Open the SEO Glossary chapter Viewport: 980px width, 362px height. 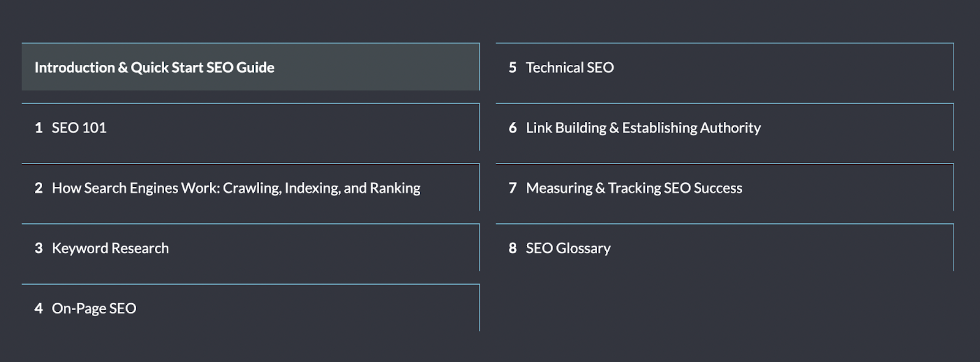coord(568,248)
